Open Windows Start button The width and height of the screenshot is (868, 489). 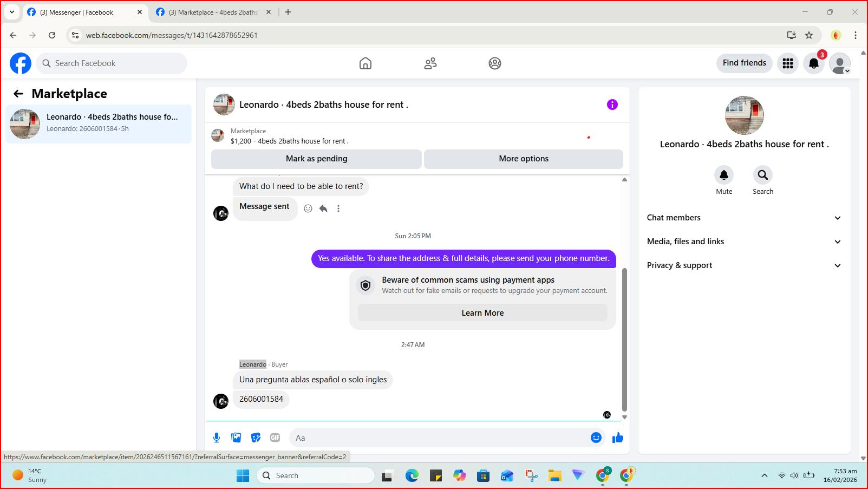243,475
